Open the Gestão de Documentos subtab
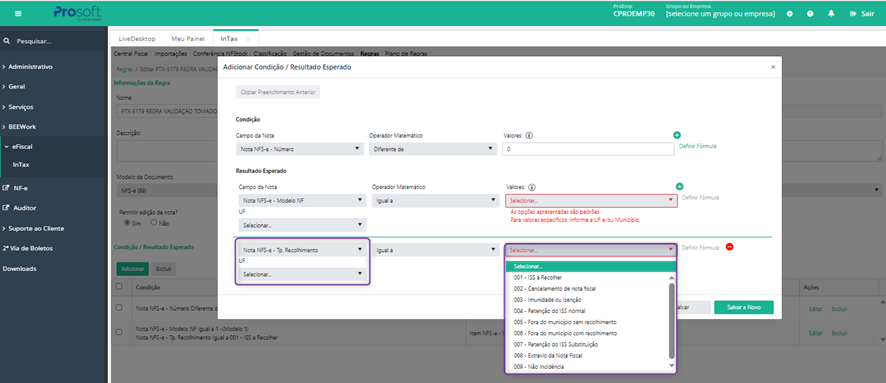Image resolution: width=886 pixels, height=383 pixels. click(x=324, y=54)
